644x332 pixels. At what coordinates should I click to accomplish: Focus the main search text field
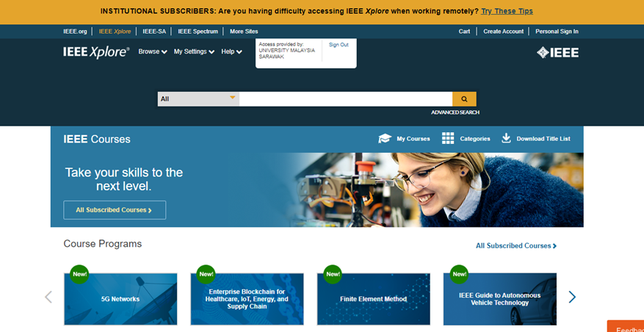tap(346, 99)
